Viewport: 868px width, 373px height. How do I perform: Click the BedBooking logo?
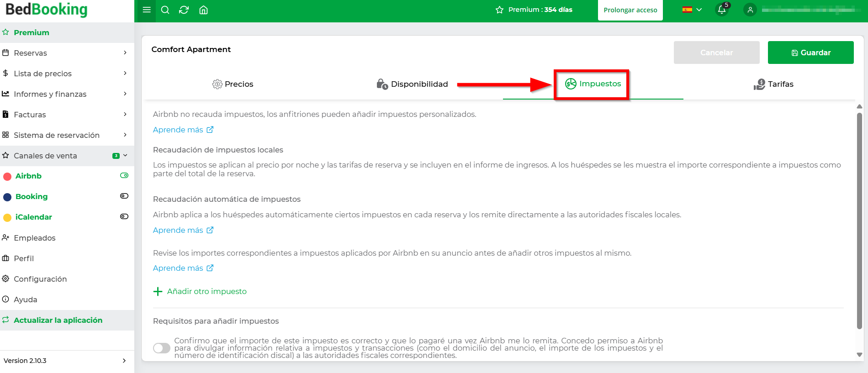pos(46,10)
